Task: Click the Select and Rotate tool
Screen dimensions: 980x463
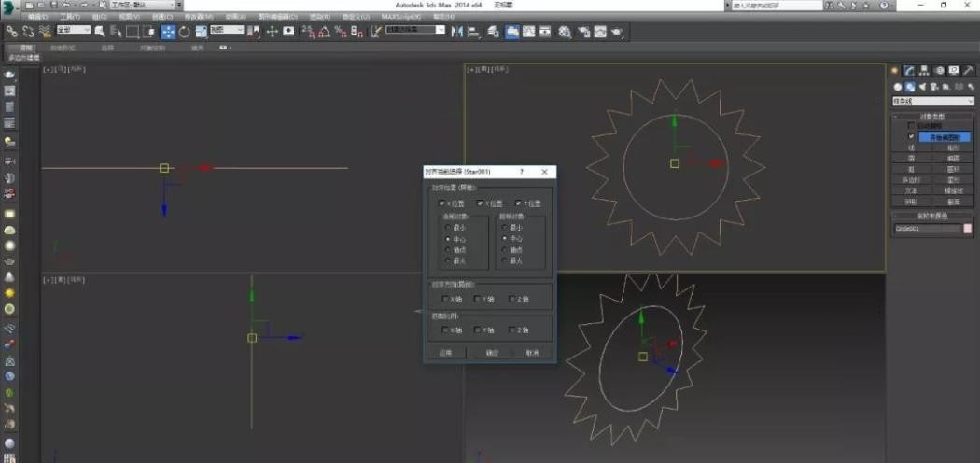Action: [184, 32]
